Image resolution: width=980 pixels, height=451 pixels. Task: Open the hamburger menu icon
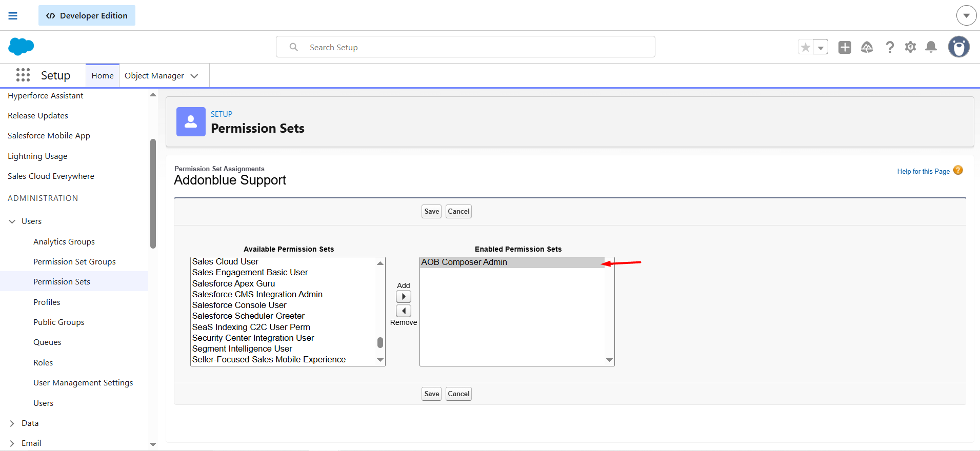click(x=13, y=16)
